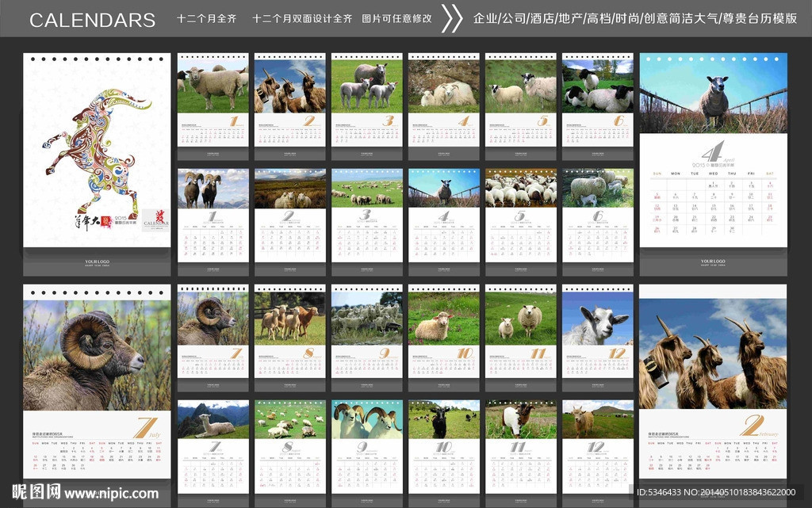Screen dimensions: 812x508
Task: Click the CALENDARS title text
Action: pos(92,20)
